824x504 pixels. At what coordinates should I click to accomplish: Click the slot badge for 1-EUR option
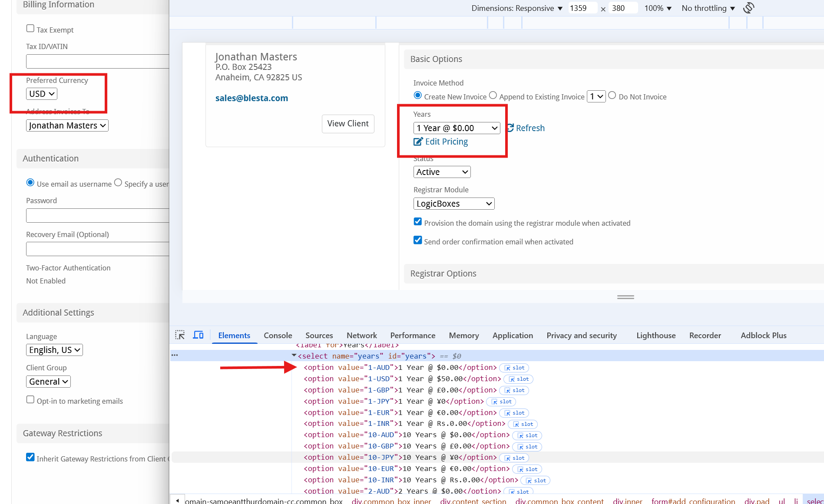point(514,413)
